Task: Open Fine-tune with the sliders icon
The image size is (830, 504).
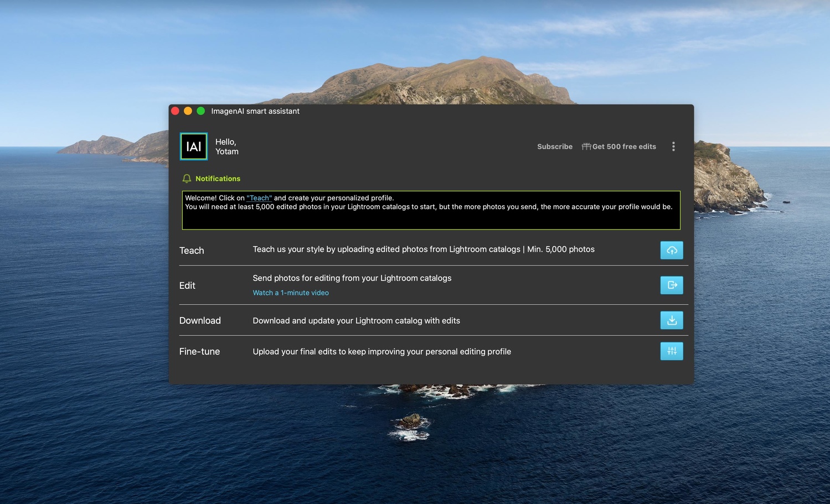Action: (x=672, y=351)
